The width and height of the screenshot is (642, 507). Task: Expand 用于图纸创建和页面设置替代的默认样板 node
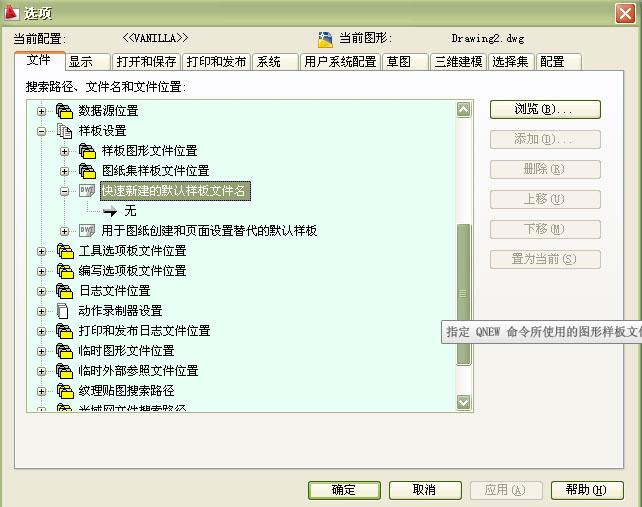click(x=64, y=231)
